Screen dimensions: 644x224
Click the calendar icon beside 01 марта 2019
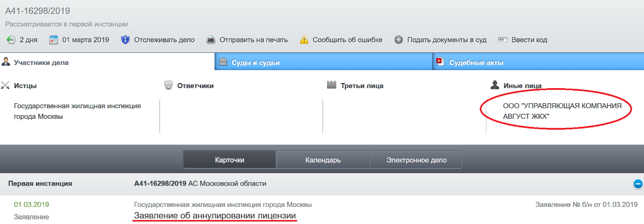pos(54,40)
